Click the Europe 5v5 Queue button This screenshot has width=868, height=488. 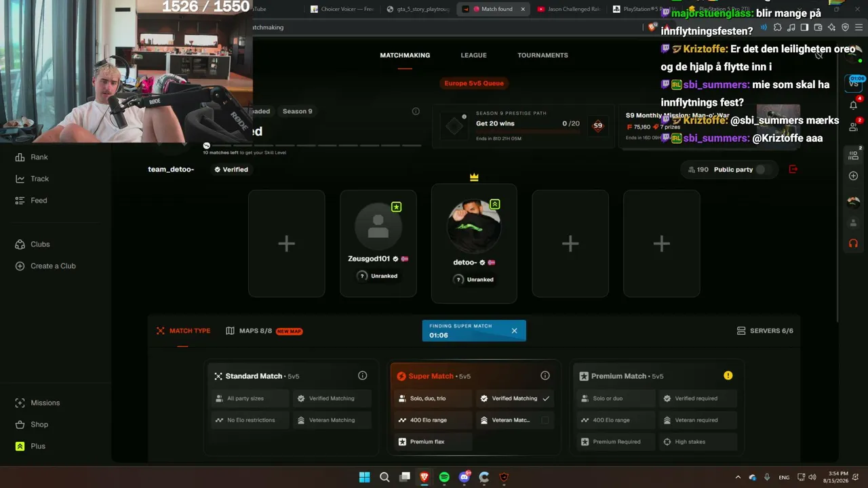click(474, 83)
